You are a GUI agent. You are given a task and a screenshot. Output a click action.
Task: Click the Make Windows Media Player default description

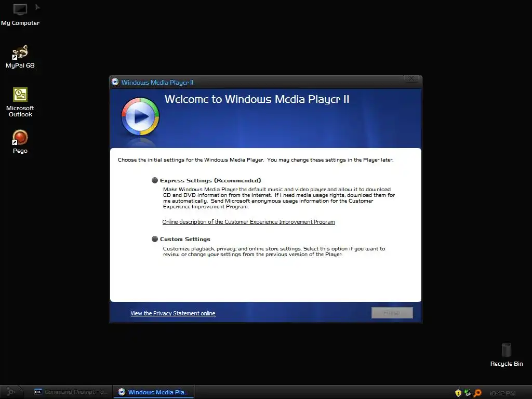pos(279,198)
